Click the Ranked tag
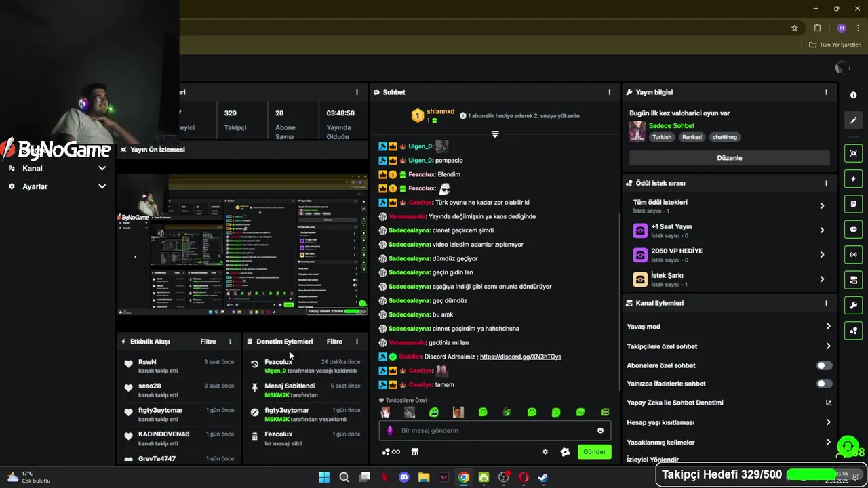This screenshot has width=868, height=488. tap(692, 137)
